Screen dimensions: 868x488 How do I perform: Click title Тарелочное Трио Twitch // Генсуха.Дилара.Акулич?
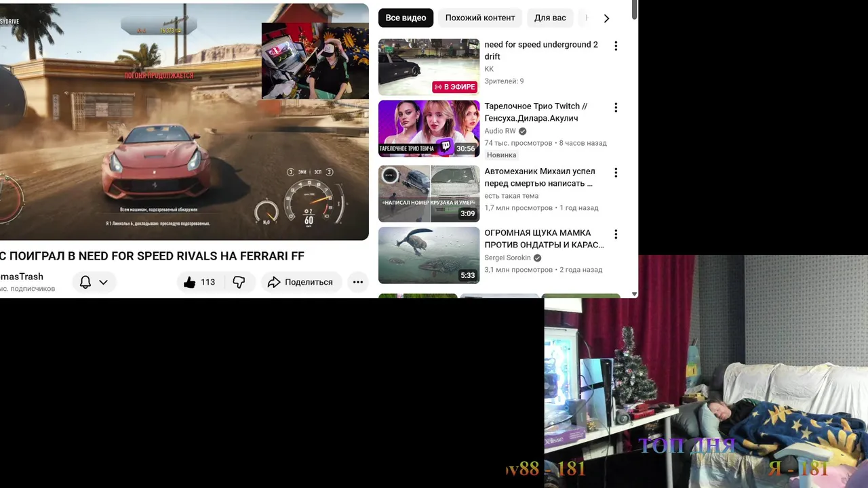(x=536, y=113)
